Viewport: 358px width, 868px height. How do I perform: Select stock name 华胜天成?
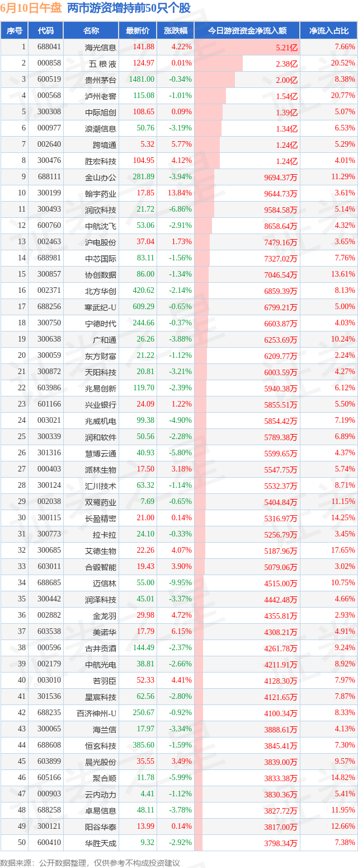point(101,843)
